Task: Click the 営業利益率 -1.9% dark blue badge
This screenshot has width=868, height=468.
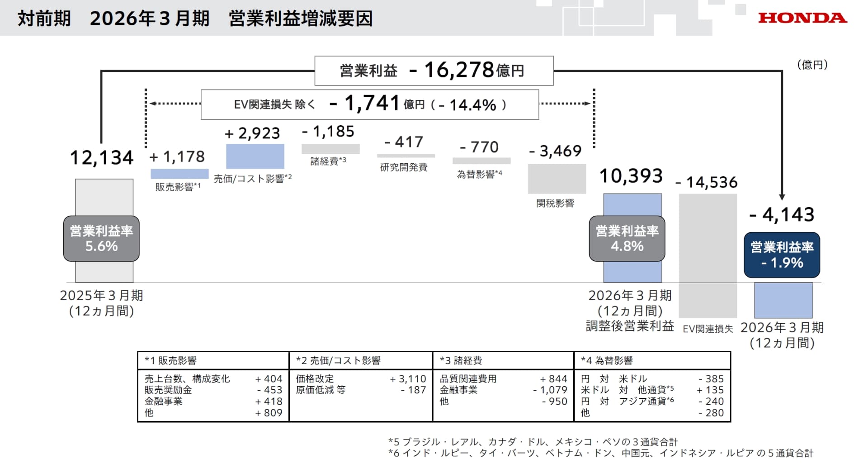Action: (782, 255)
